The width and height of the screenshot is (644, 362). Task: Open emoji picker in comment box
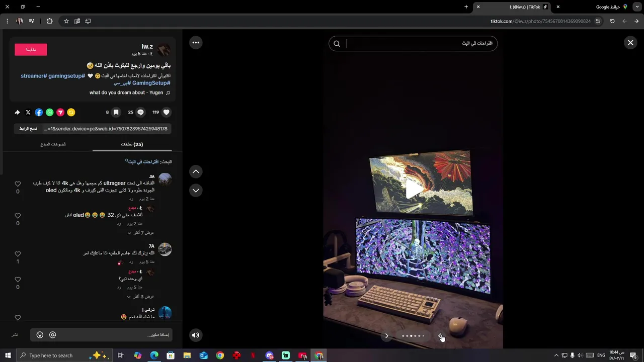click(40, 335)
